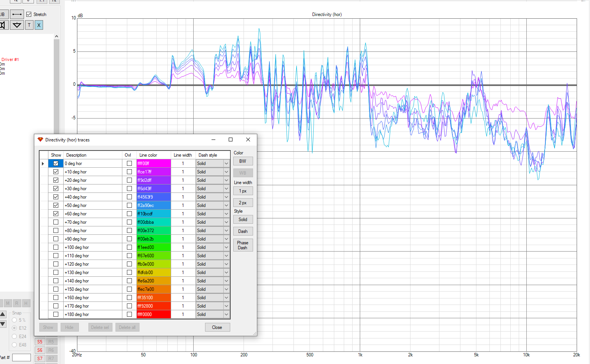Select the +160 deg hor description cell
The height and width of the screenshot is (364, 590).
93,298
